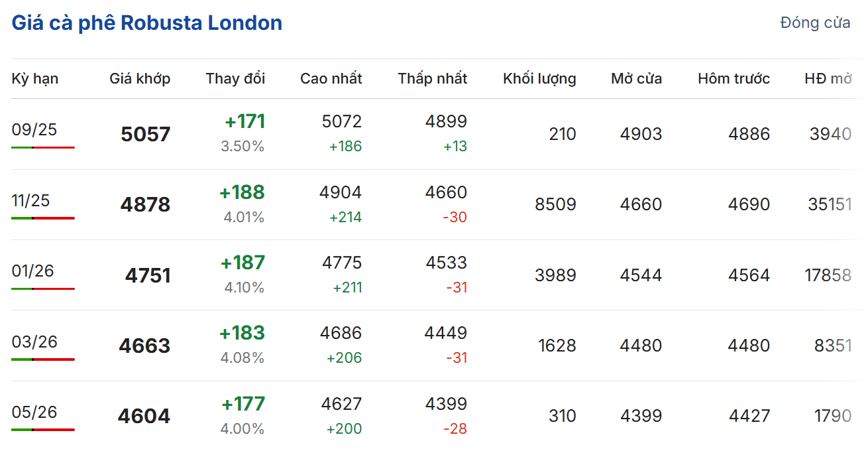This screenshot has width=868, height=451.
Task: Click the 8509 volume value
Action: click(555, 205)
